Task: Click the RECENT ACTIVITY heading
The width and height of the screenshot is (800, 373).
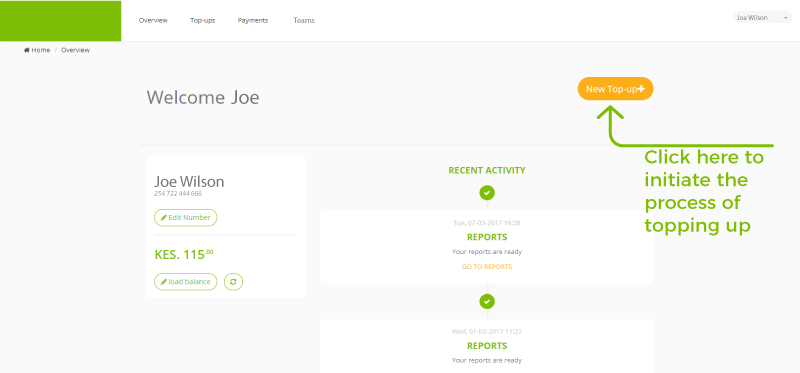Action: coord(487,170)
